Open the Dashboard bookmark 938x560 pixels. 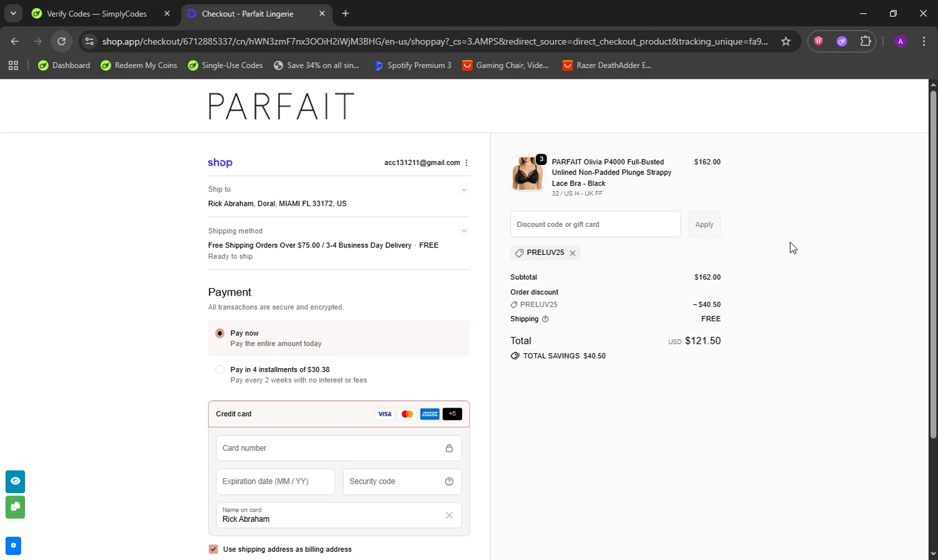click(x=64, y=65)
